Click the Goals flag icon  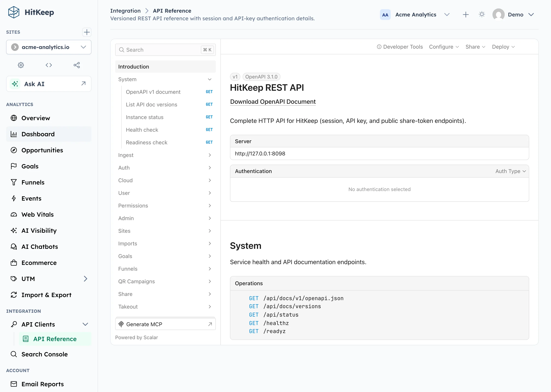(14, 166)
